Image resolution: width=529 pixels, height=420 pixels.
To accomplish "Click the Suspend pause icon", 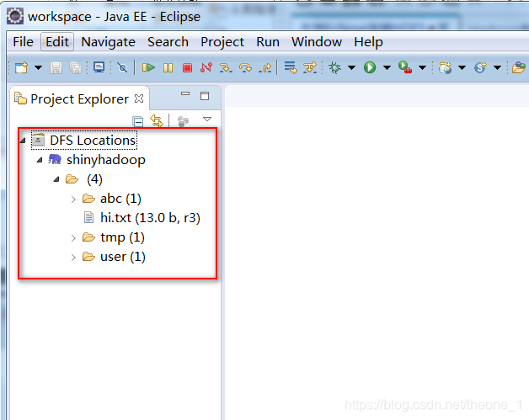I will click(168, 67).
